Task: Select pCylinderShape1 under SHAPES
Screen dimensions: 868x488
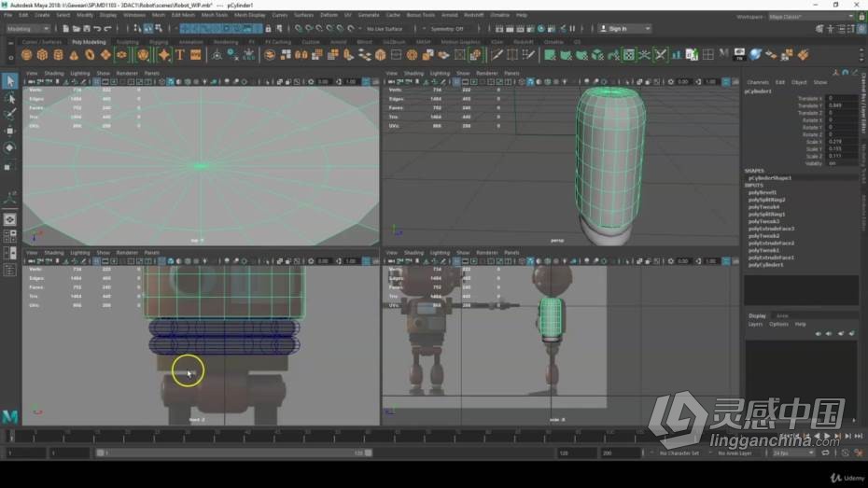Action: (x=769, y=178)
